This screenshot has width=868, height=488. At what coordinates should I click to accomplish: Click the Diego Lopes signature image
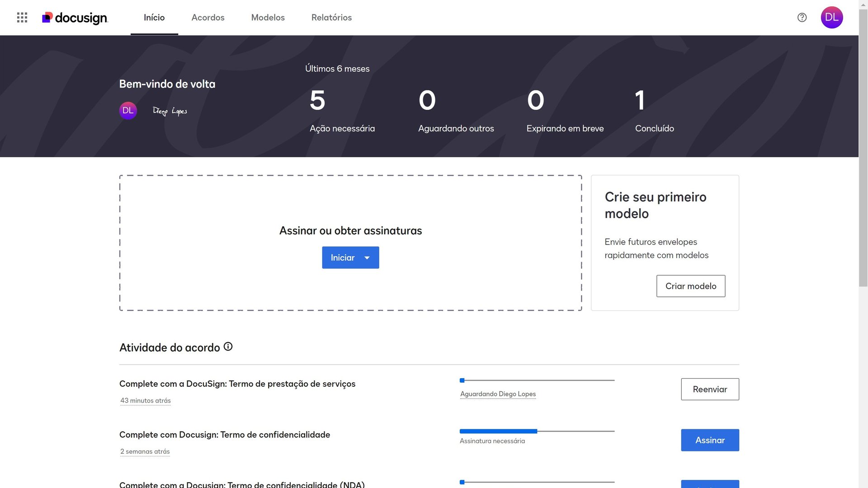point(170,111)
